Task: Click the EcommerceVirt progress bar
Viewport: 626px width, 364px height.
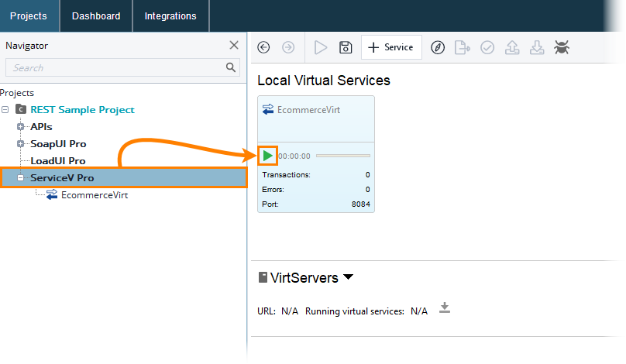Action: click(343, 156)
